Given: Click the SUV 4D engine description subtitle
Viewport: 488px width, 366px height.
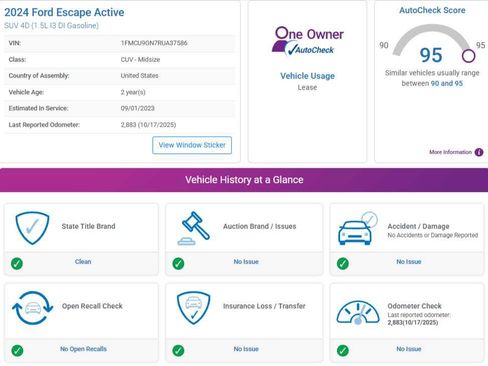Looking at the screenshot, I should coord(51,26).
